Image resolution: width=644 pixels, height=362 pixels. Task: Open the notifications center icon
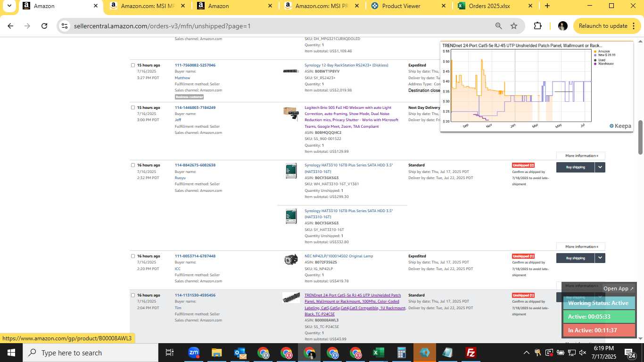click(630, 353)
